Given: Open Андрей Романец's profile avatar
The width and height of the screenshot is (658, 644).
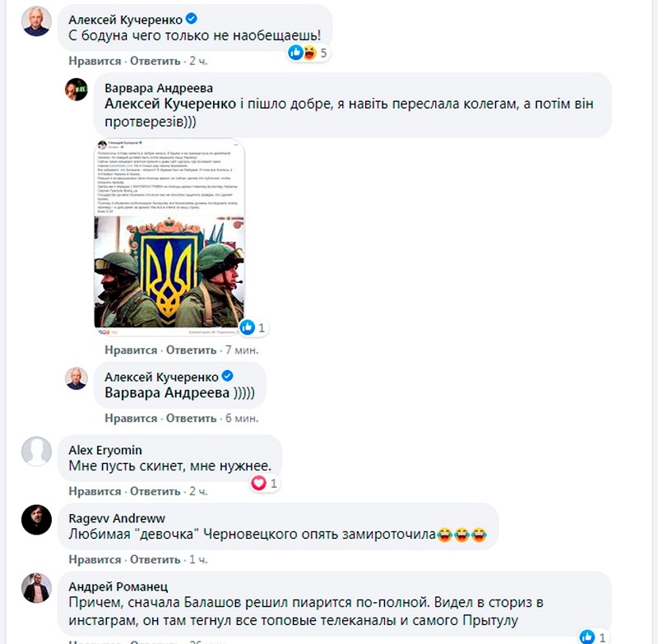Looking at the screenshot, I should 36,588.
